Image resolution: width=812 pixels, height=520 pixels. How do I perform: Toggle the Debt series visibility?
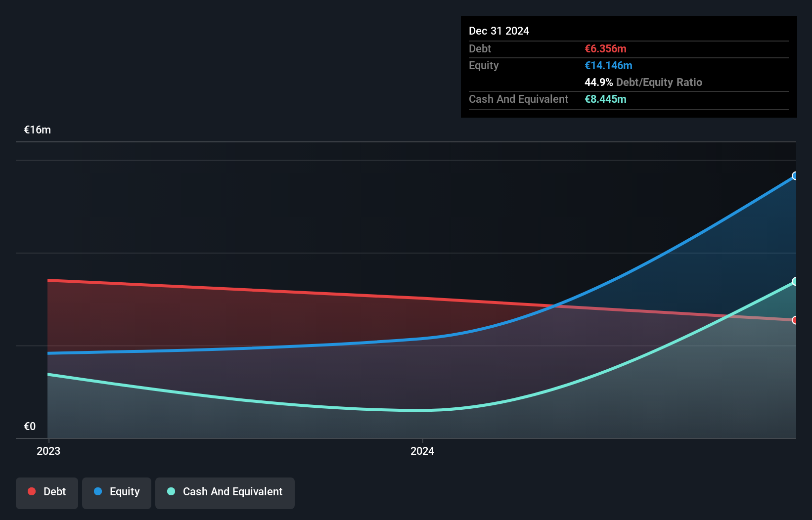click(47, 492)
